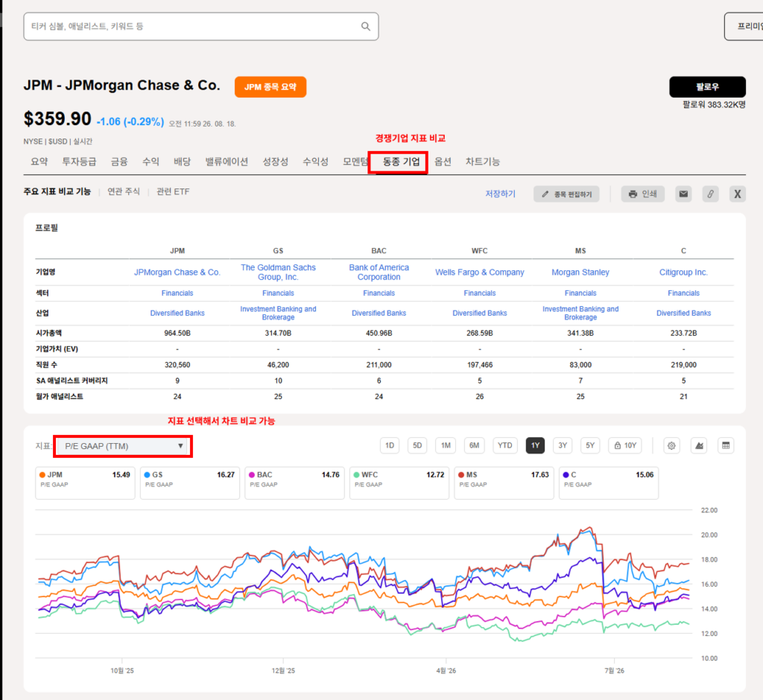Open the 수익 tab
The width and height of the screenshot is (763, 700).
(151, 162)
